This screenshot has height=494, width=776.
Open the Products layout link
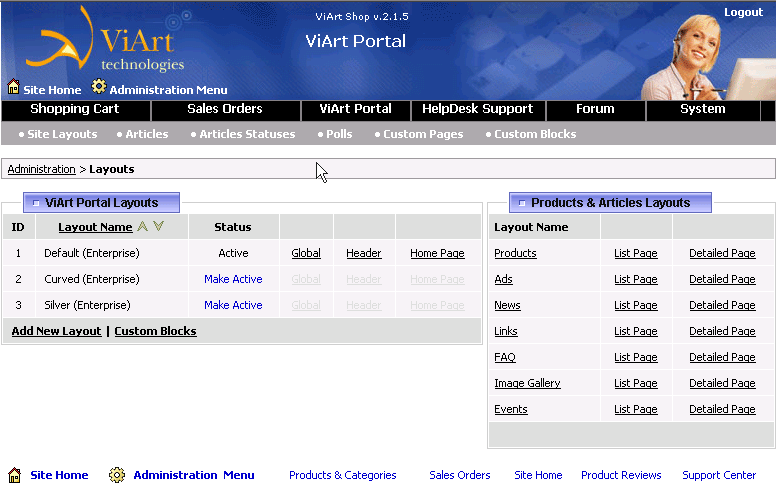(x=515, y=253)
